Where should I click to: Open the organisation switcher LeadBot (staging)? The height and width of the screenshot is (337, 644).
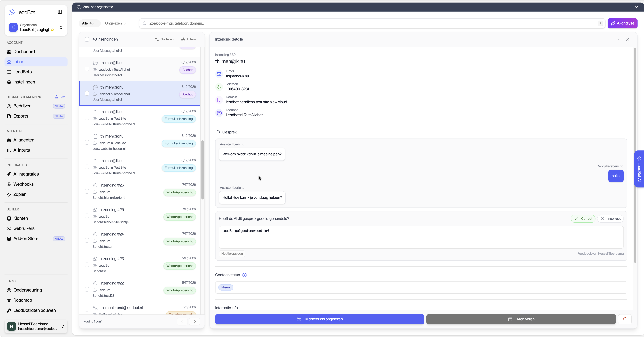point(36,27)
